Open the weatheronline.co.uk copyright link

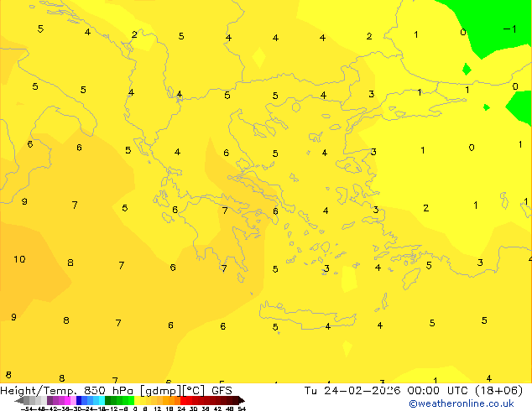pyautogui.click(x=462, y=403)
